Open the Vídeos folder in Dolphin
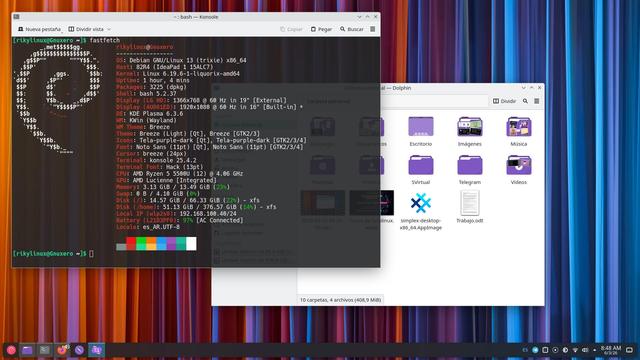This screenshot has width=640, height=360. tap(519, 169)
